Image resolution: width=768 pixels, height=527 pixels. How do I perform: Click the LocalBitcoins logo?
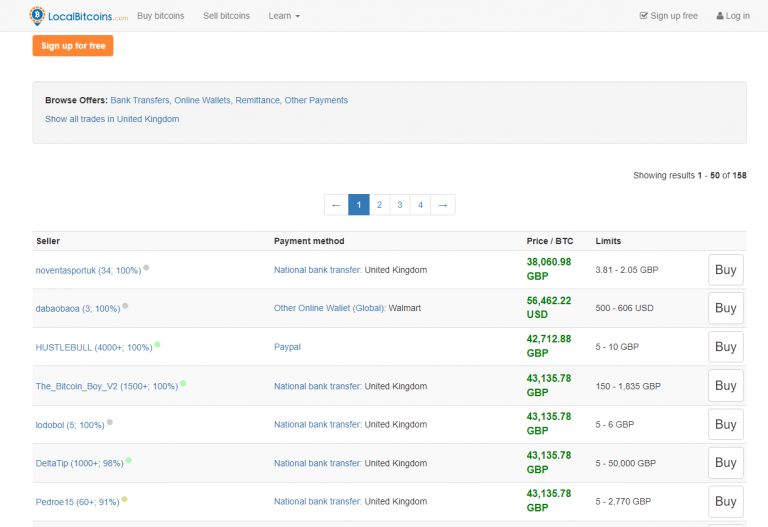point(79,16)
